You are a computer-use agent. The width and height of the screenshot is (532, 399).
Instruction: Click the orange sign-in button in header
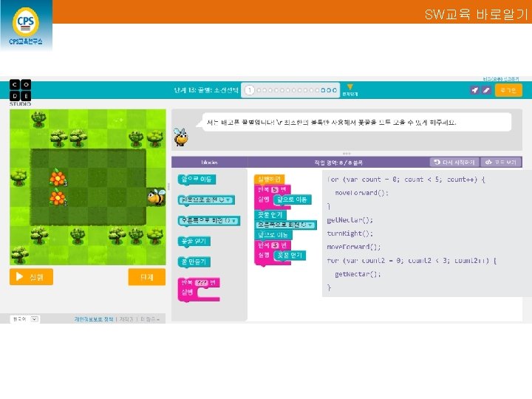point(508,90)
